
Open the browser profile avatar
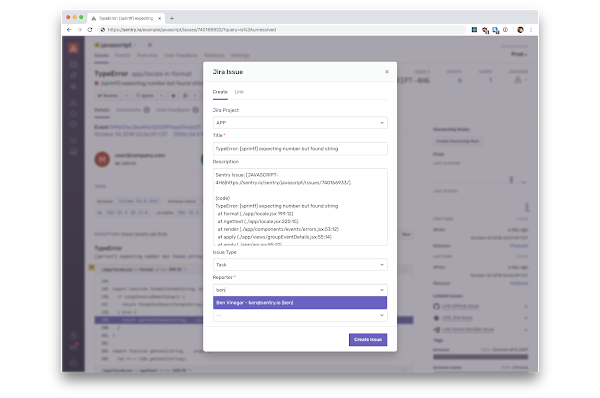tap(520, 29)
